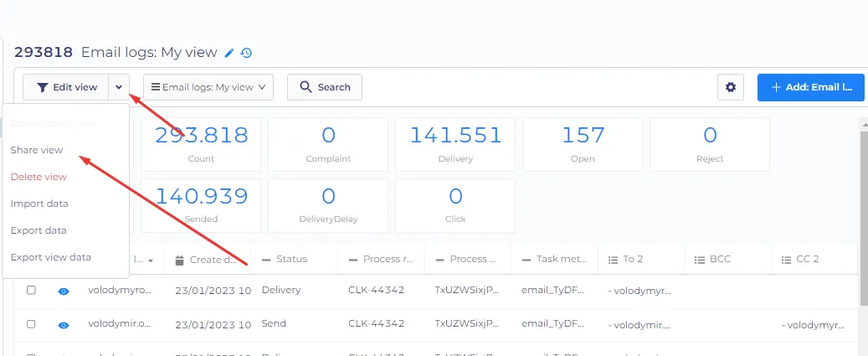Click the To 2 column header
The height and width of the screenshot is (356, 868).
pos(641,259)
